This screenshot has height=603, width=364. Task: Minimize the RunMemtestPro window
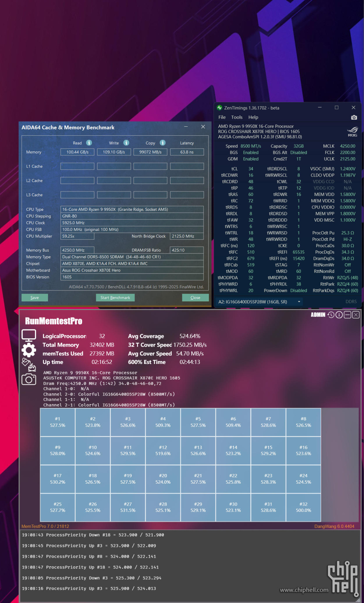[x=347, y=315]
